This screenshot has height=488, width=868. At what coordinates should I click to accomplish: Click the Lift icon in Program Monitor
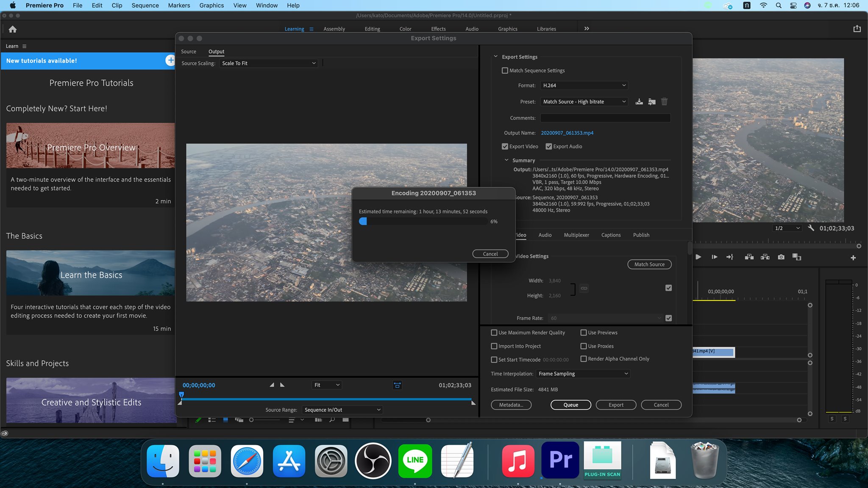coord(749,257)
